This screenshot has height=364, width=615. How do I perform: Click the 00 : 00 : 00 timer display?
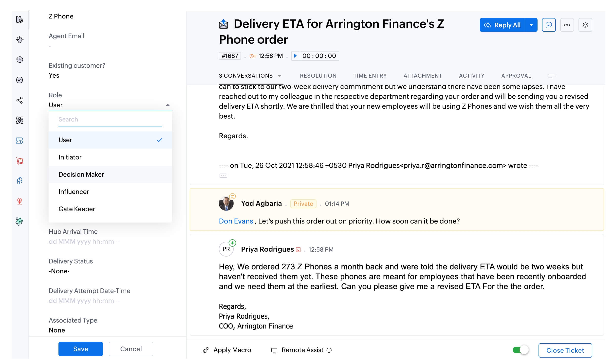coord(319,56)
